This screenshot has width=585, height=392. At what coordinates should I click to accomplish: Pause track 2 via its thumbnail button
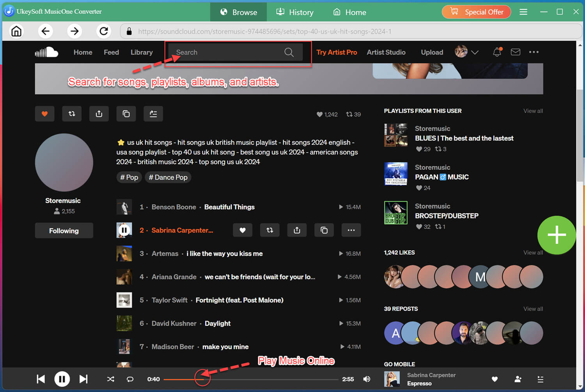coord(124,230)
